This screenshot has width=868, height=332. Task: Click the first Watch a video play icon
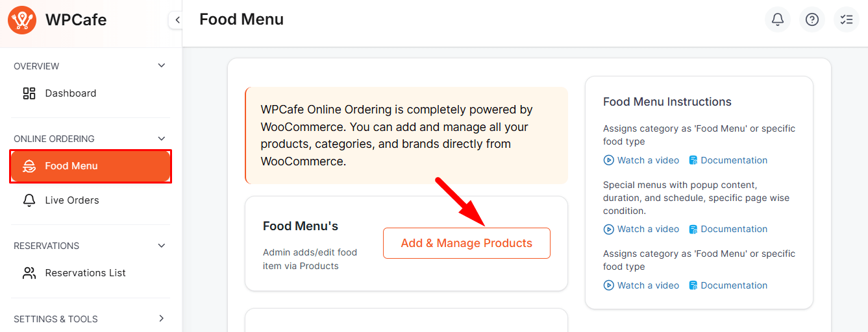point(608,160)
